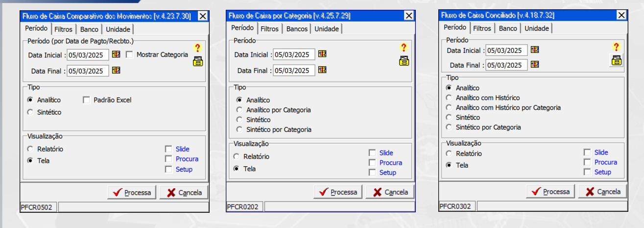This screenshot has width=644, height=228.
Task: Open calendar picker for Data Inicial in Comparativo window
Action: coord(116,54)
